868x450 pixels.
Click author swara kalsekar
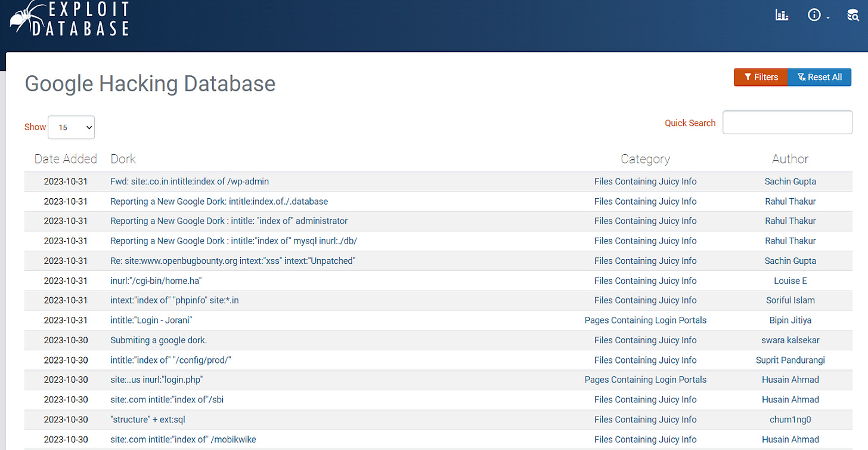790,340
